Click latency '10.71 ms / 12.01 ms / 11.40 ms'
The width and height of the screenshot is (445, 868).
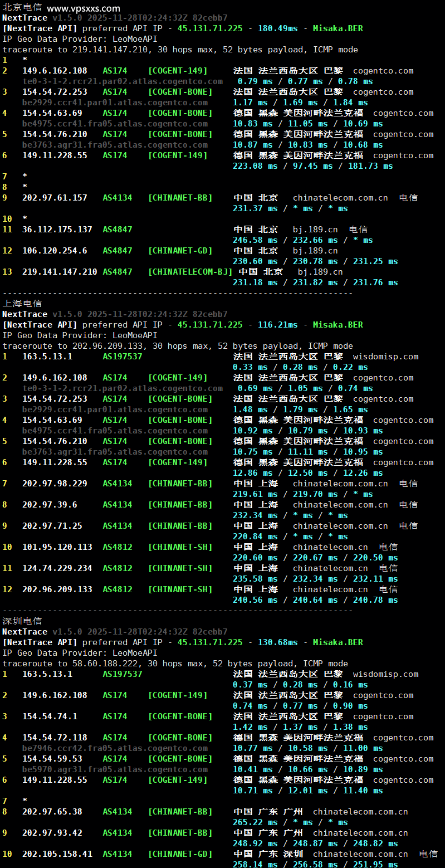click(x=308, y=791)
